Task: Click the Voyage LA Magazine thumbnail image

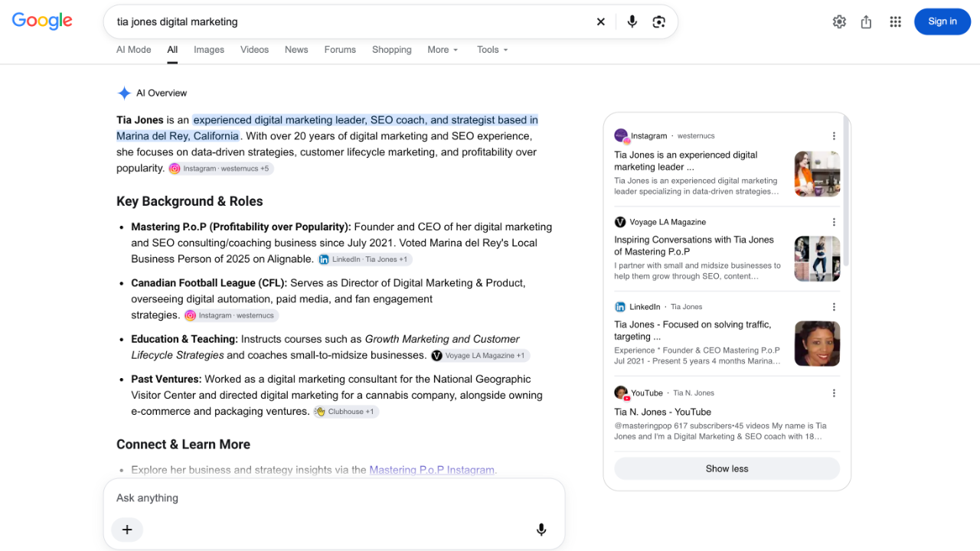Action: tap(817, 259)
